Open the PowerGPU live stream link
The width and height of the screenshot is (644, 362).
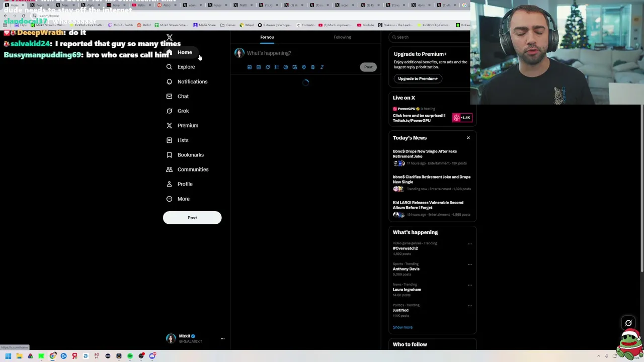tap(419, 118)
